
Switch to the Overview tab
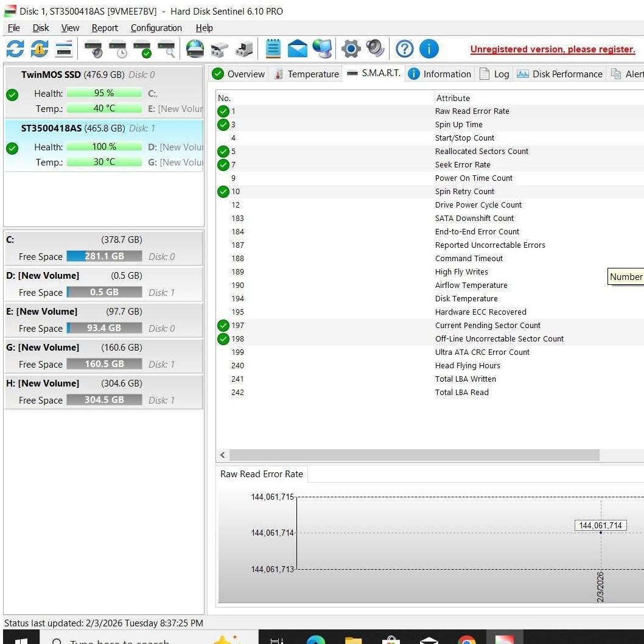(239, 74)
